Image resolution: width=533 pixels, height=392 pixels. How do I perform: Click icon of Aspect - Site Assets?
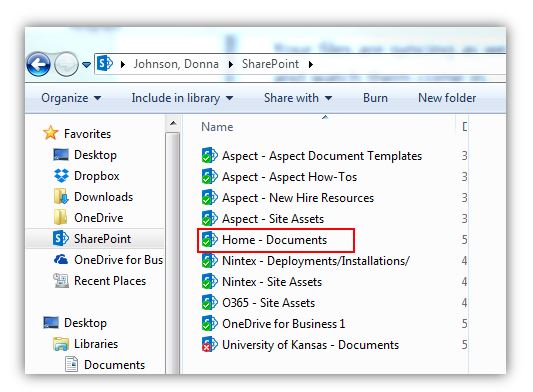[x=209, y=219]
